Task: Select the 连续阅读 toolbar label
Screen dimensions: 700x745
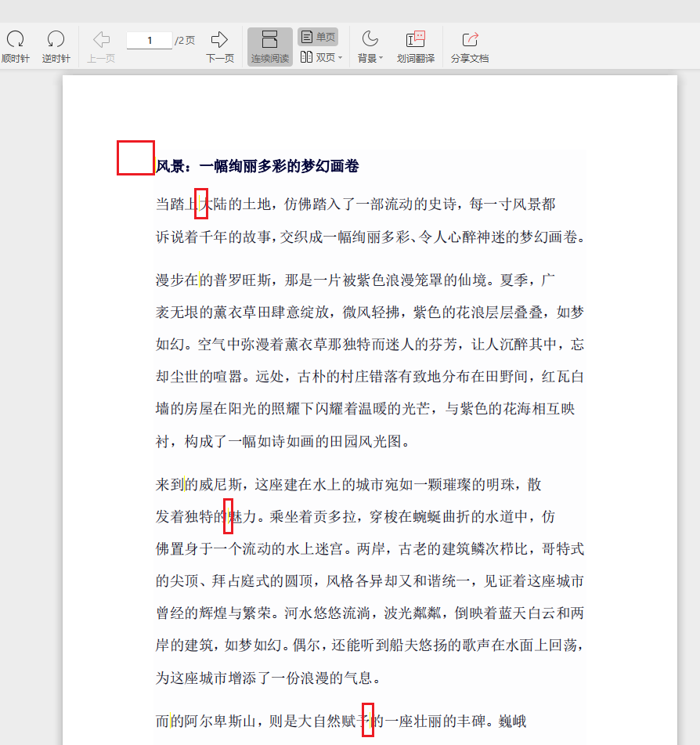Action: pos(269,57)
